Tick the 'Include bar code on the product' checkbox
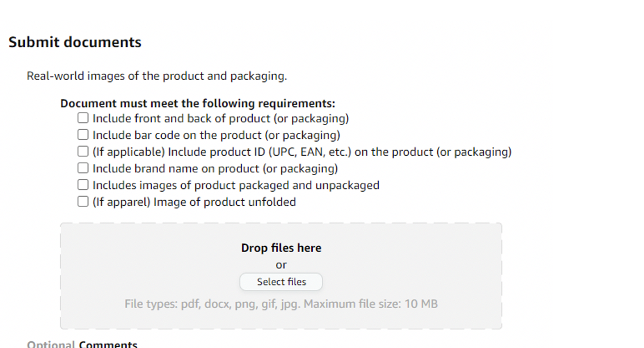 [83, 135]
